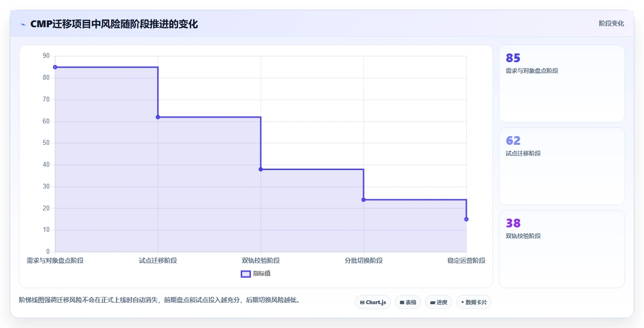
Task: Click the number 38 in the third card
Action: coord(513,223)
